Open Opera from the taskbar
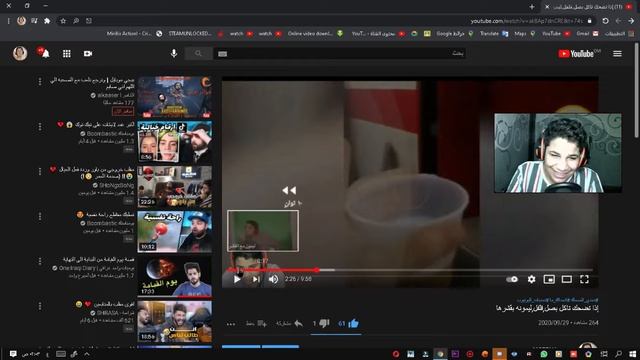This screenshot has height=360, width=640. 396,354
